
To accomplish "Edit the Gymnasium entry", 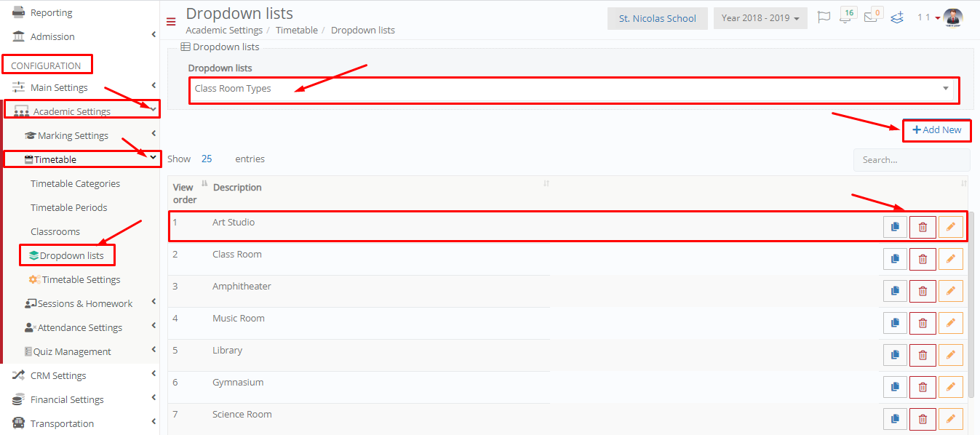I will 950,387.
